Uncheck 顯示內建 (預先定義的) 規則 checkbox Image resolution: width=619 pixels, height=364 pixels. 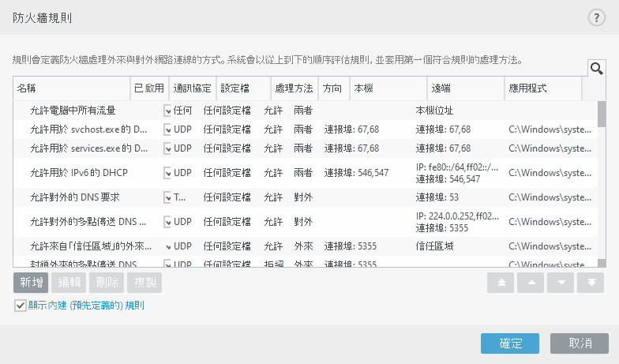click(x=21, y=305)
